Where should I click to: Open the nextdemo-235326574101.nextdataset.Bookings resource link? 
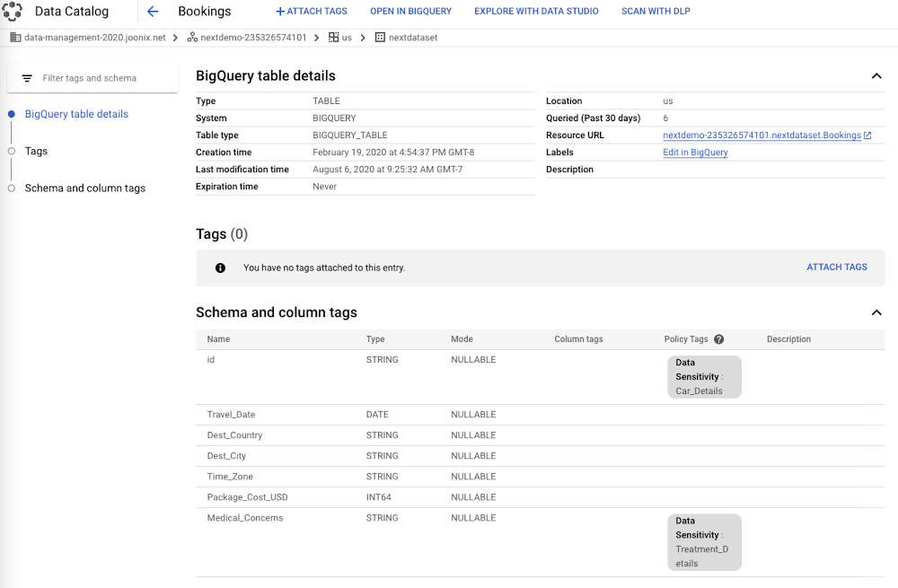click(762, 136)
